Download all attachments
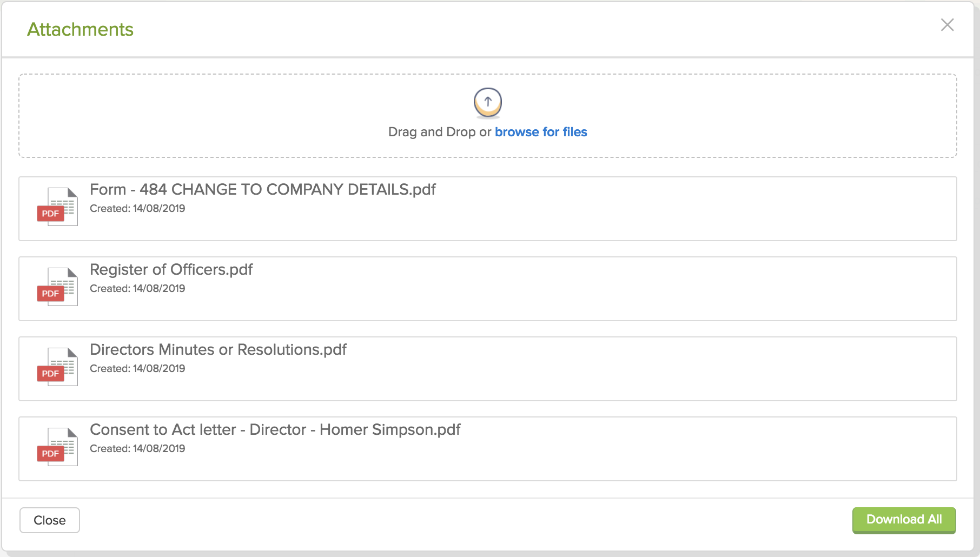This screenshot has width=980, height=557. (904, 520)
